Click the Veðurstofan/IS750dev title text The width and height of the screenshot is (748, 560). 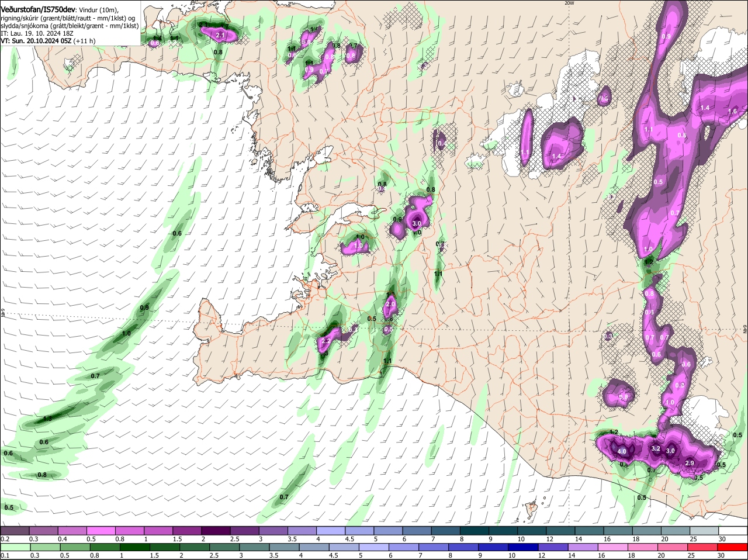(38, 9)
